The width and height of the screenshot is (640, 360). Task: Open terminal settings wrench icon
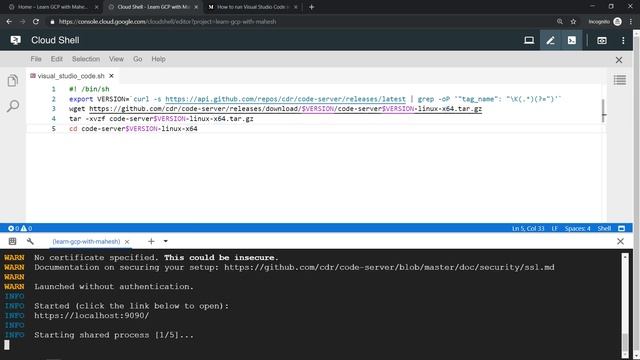point(30,241)
